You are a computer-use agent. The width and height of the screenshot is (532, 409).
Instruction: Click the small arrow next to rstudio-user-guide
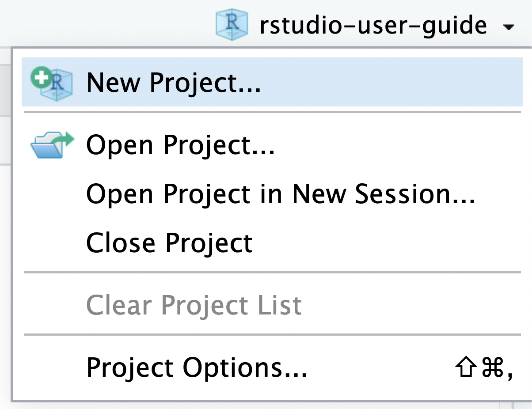[x=508, y=27]
